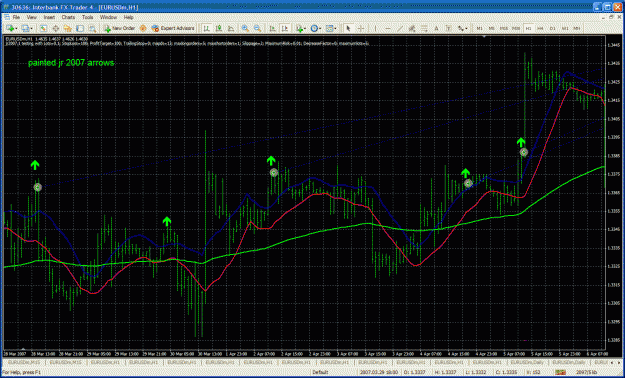Image resolution: width=625 pixels, height=378 pixels.
Task: Switch timeframe to M15
Action: (504, 28)
